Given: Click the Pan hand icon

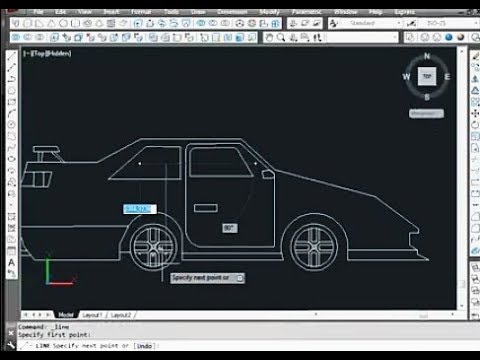Looking at the screenshot, I should 269,37.
